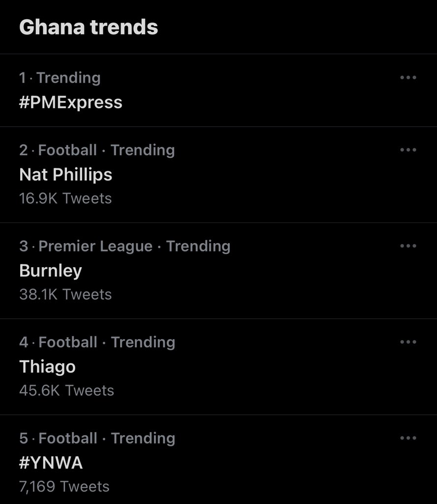Open the Burnley trending topic
The height and width of the screenshot is (504, 437).
point(51,271)
